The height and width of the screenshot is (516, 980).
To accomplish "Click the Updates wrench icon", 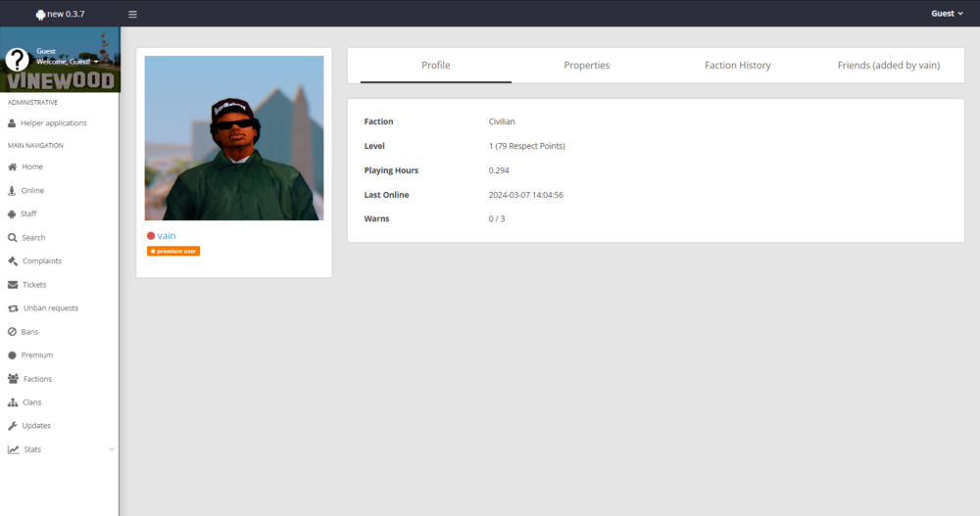I will point(13,426).
